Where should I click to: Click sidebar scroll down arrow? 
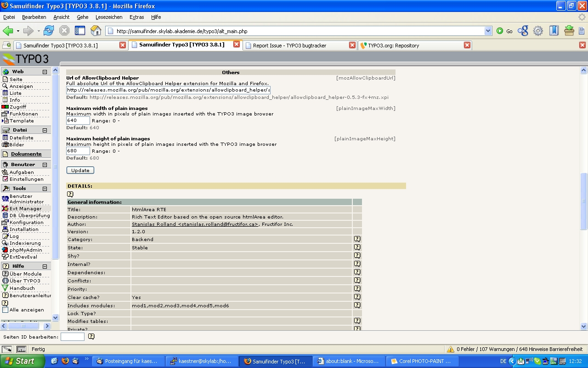[56, 317]
